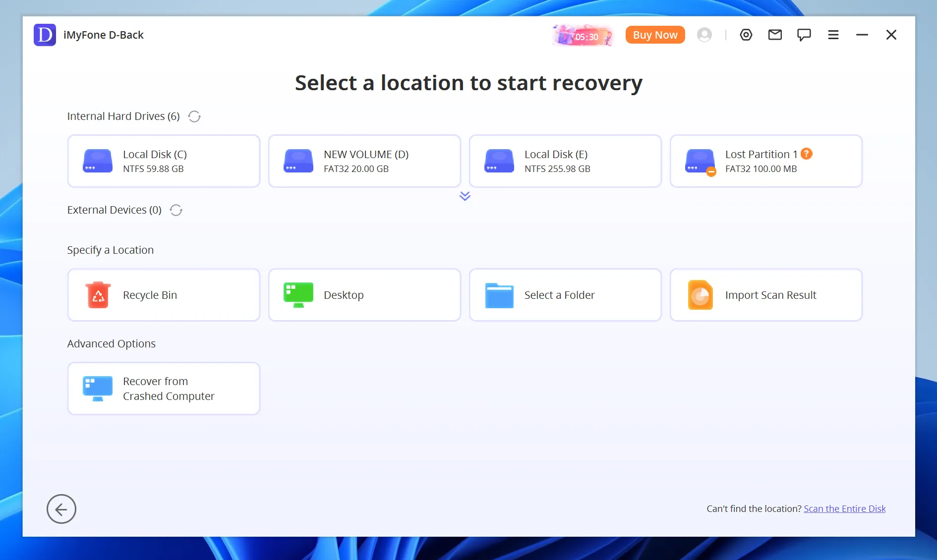Click NTFS 255.98 GB text
Viewport: 937px width, 560px height.
tap(557, 169)
